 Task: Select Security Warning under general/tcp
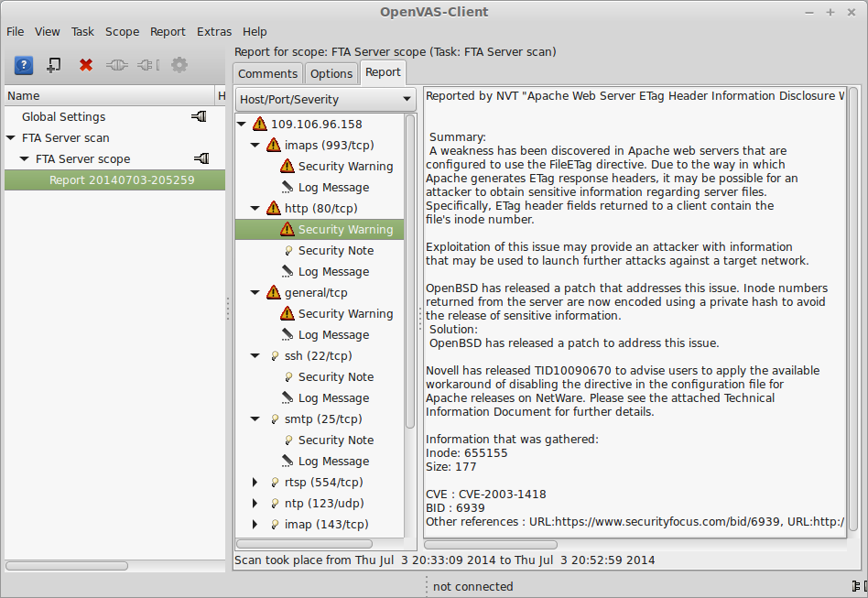(x=345, y=313)
